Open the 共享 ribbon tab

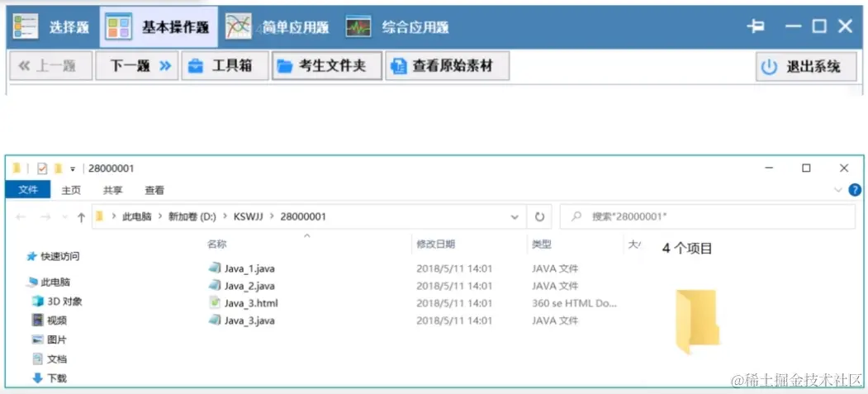112,190
